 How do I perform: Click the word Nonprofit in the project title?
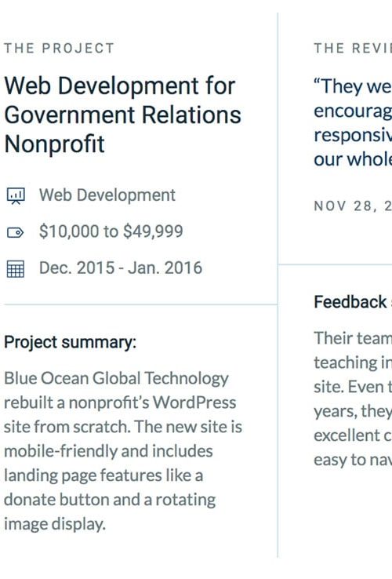click(55, 144)
